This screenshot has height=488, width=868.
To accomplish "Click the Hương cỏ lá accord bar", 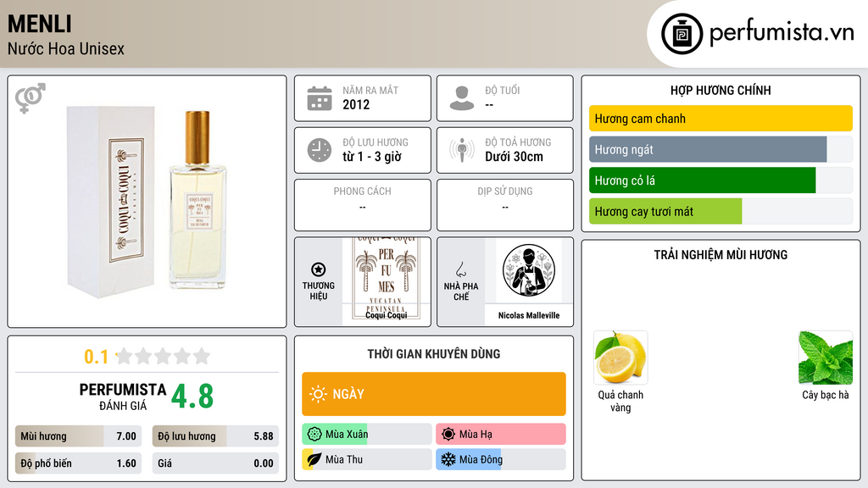I will tap(721, 180).
